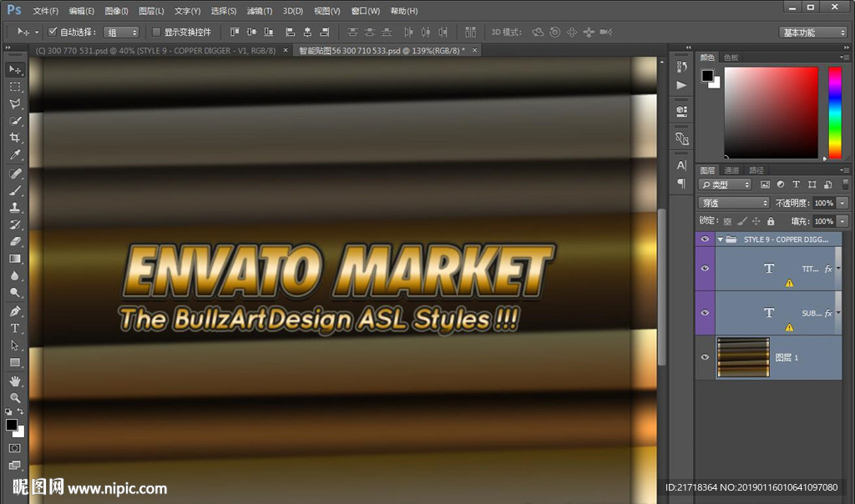Select the Rectangle shape tool

pyautogui.click(x=15, y=362)
